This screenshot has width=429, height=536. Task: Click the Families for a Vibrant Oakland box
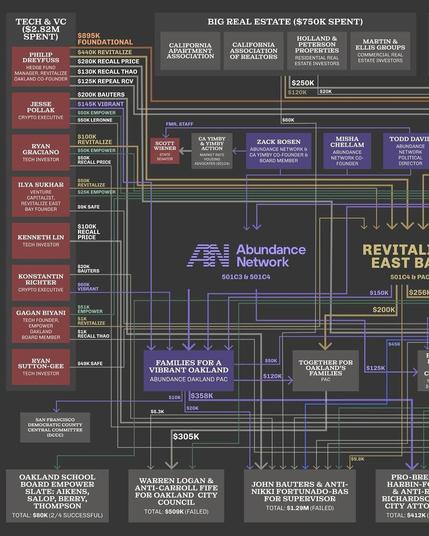(189, 371)
